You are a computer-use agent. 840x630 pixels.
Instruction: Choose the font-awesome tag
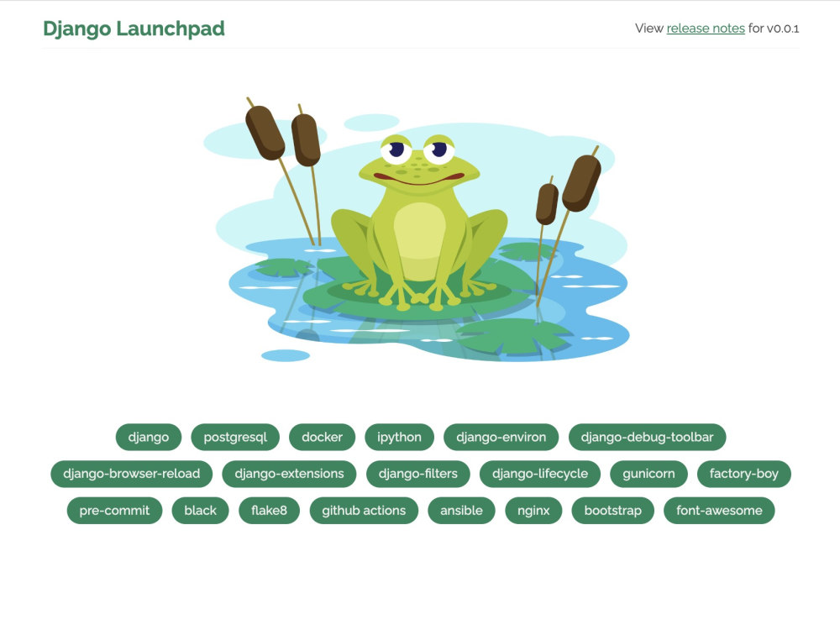click(x=720, y=511)
